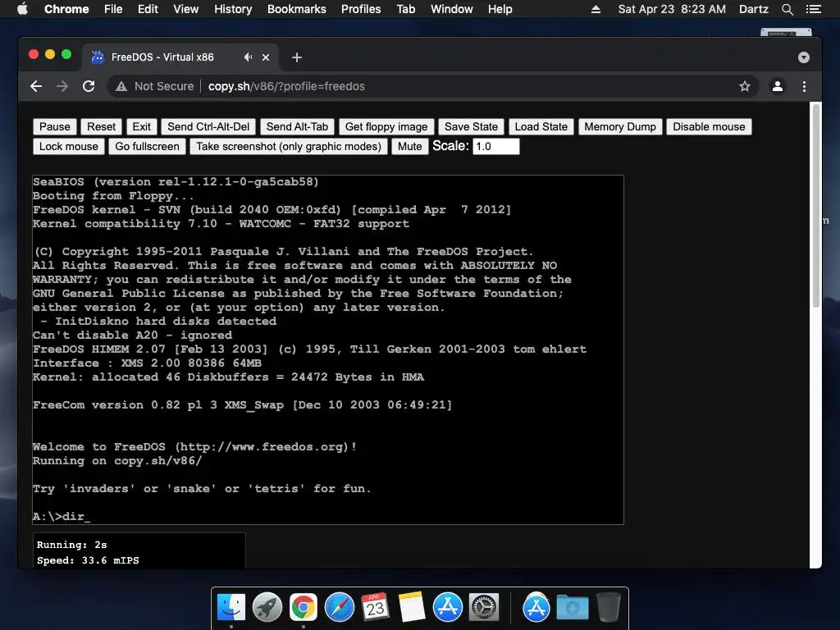The image size is (840, 630).
Task: Open the Chrome application menu
Action: click(x=66, y=9)
